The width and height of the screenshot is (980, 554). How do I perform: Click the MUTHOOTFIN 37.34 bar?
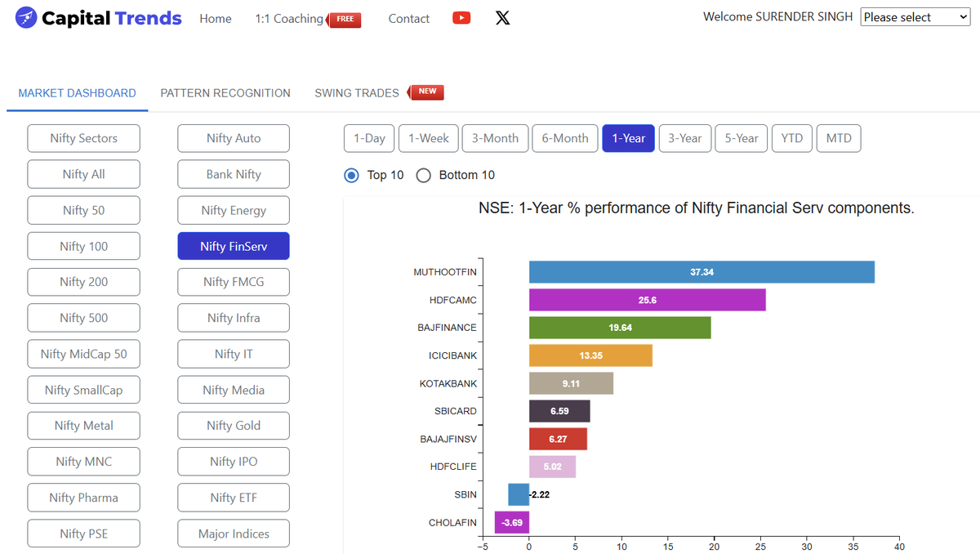pyautogui.click(x=702, y=272)
